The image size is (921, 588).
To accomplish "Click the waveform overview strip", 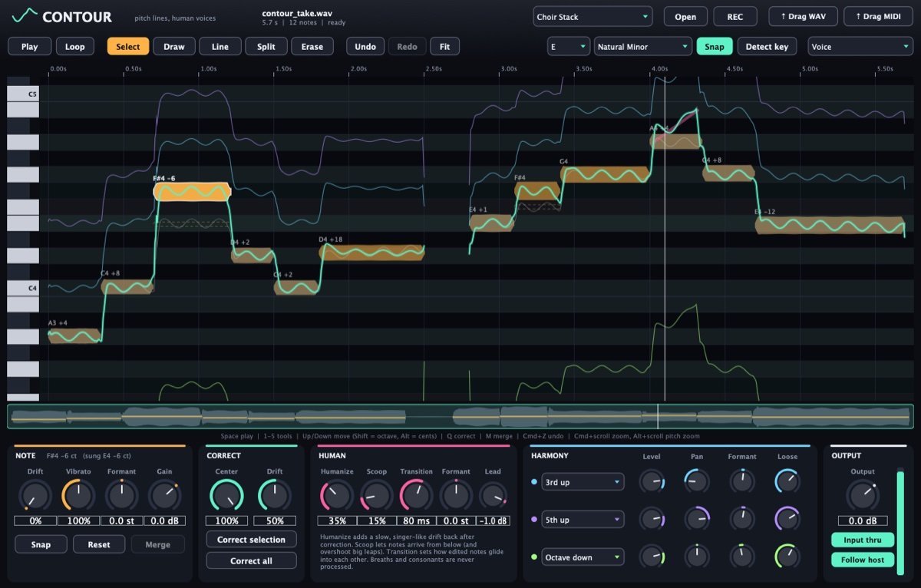I will [460, 417].
